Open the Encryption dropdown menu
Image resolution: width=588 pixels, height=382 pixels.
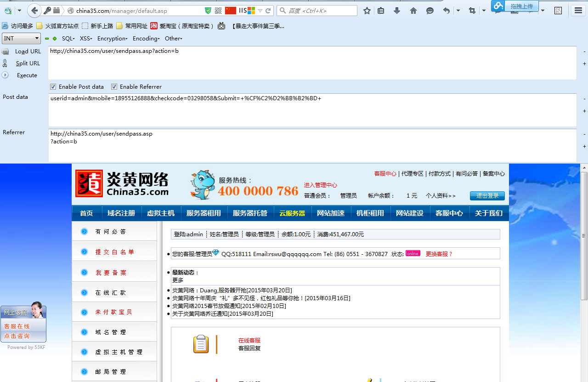coord(113,39)
